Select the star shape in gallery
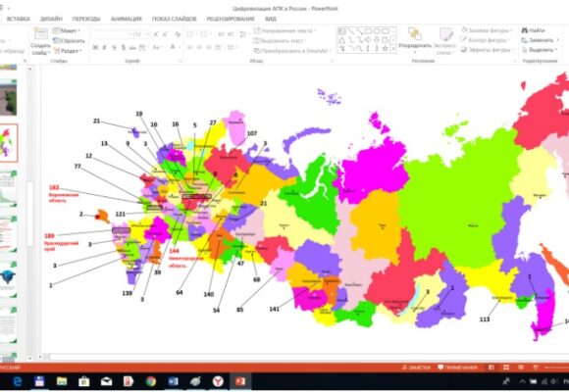 pyautogui.click(x=385, y=48)
